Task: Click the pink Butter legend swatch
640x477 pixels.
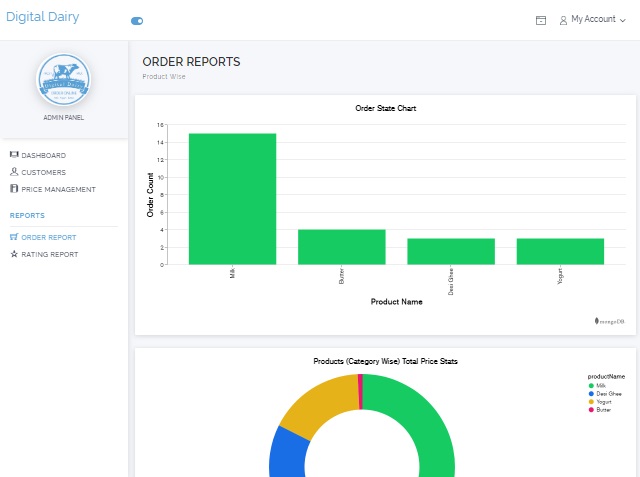Action: click(591, 410)
